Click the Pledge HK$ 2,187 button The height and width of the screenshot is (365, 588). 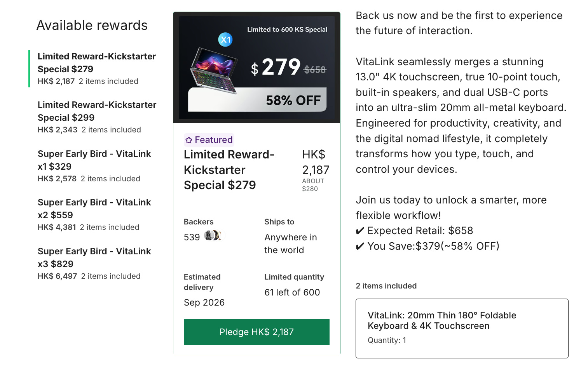point(256,332)
